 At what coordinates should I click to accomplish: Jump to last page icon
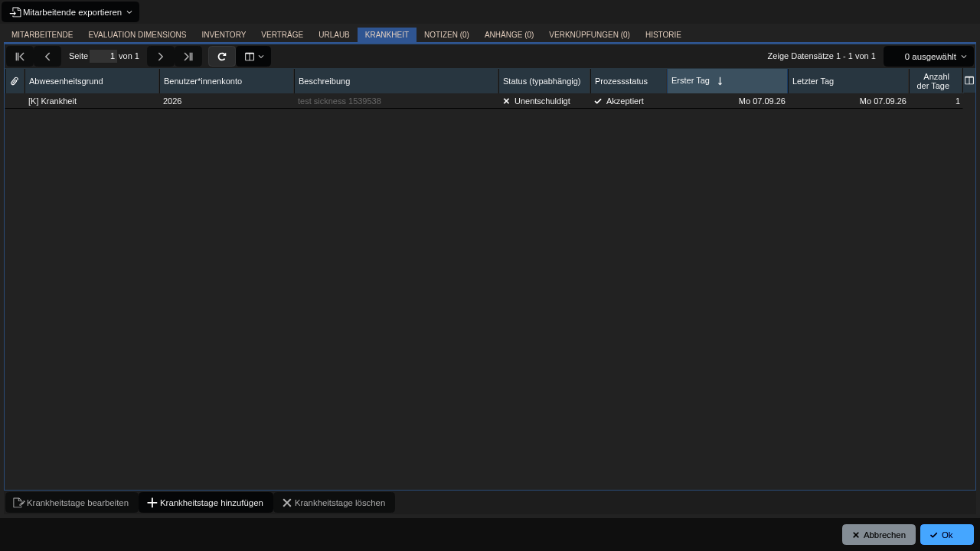pyautogui.click(x=188, y=57)
